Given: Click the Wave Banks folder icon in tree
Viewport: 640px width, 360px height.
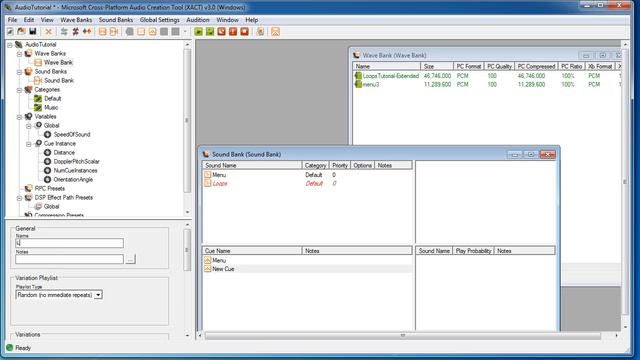Looking at the screenshot, I should pyautogui.click(x=28, y=53).
